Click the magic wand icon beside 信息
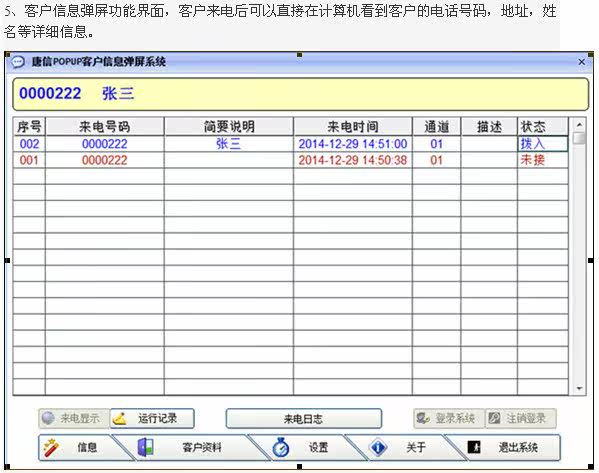This screenshot has width=599, height=473. (50, 447)
